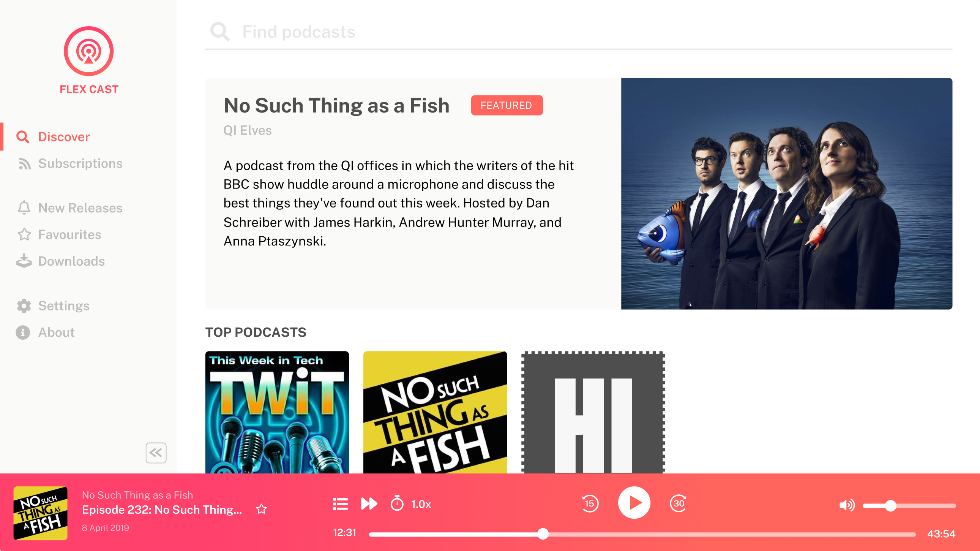The image size is (980, 551).
Task: Rewind 15 seconds
Action: tap(590, 503)
